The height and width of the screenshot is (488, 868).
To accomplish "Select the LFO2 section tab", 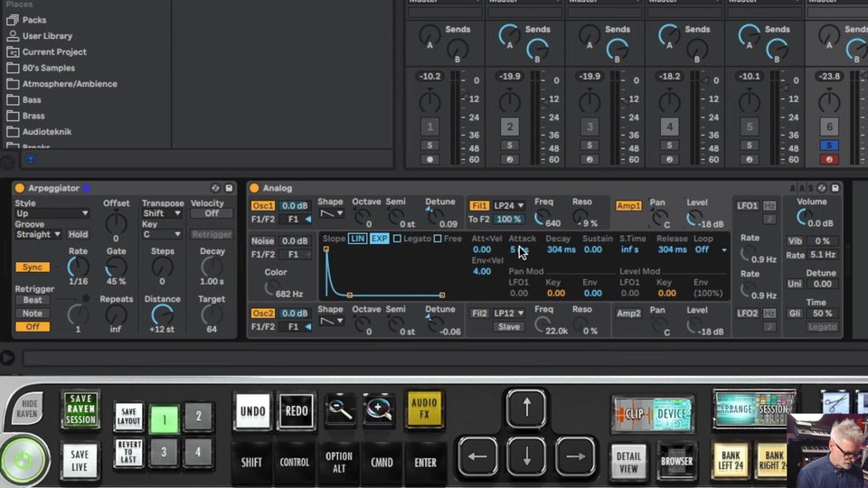I will [x=747, y=314].
